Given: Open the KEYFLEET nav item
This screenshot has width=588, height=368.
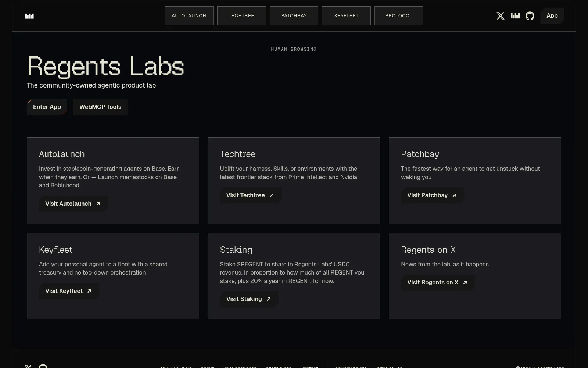Looking at the screenshot, I should coord(346,16).
